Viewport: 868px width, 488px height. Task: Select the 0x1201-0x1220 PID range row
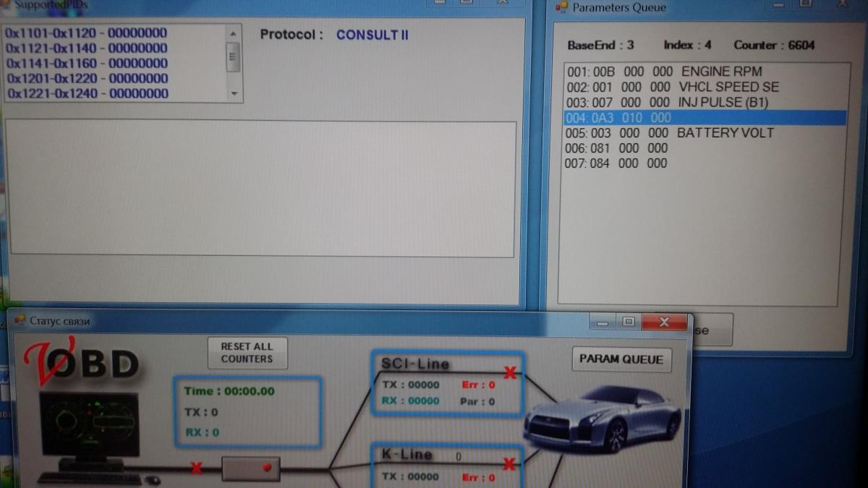(x=86, y=78)
